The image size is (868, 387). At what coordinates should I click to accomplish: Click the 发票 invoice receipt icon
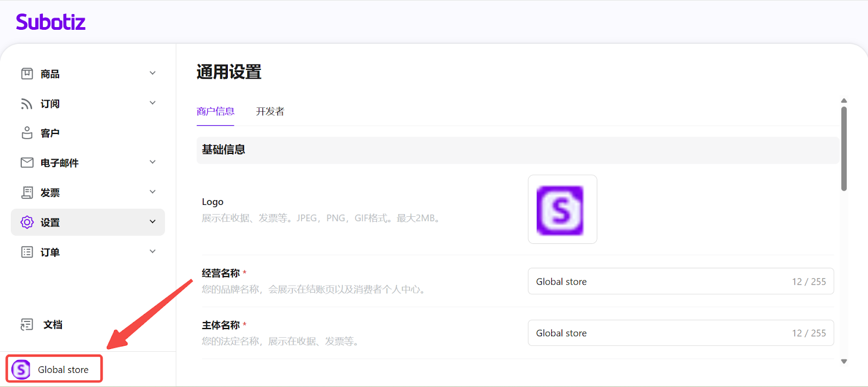27,192
